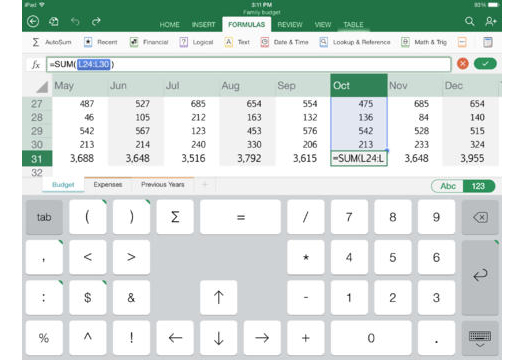The width and height of the screenshot is (525, 360).
Task: Tap the forward slash key
Action: coord(306,217)
